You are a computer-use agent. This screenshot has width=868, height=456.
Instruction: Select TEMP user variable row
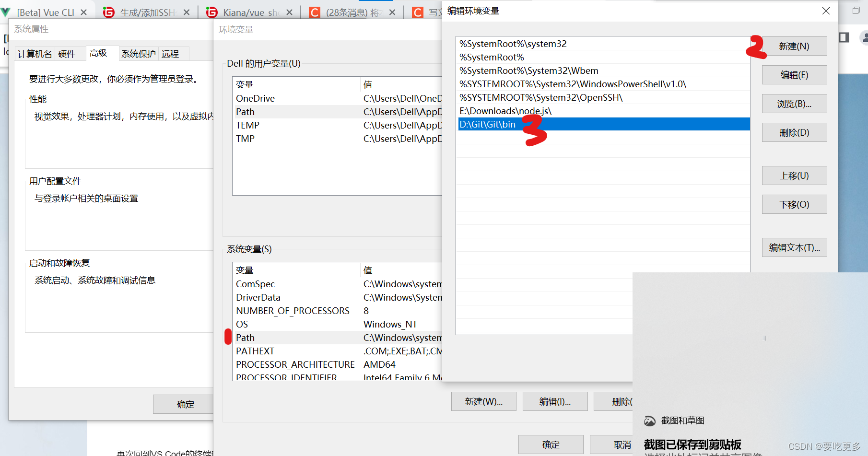click(x=337, y=125)
